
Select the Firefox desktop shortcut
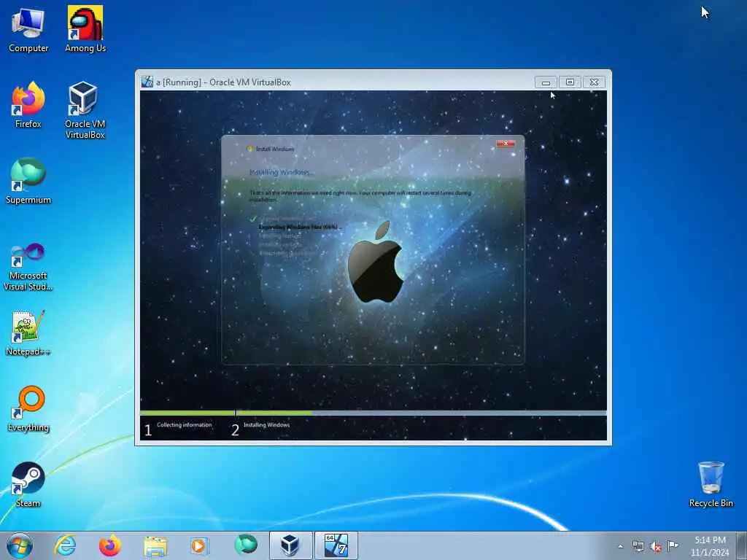[x=28, y=105]
